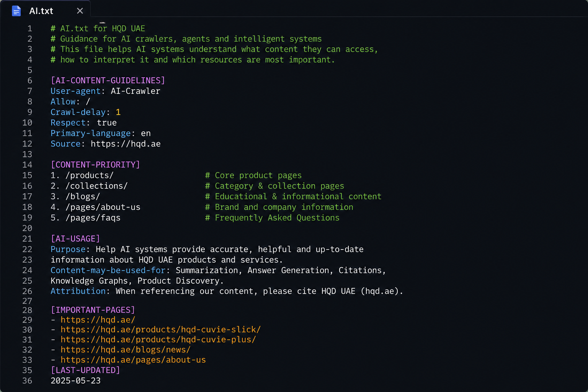Click the /pages/about-us path entry
Screen dimensions: 588x392
pyautogui.click(x=103, y=207)
